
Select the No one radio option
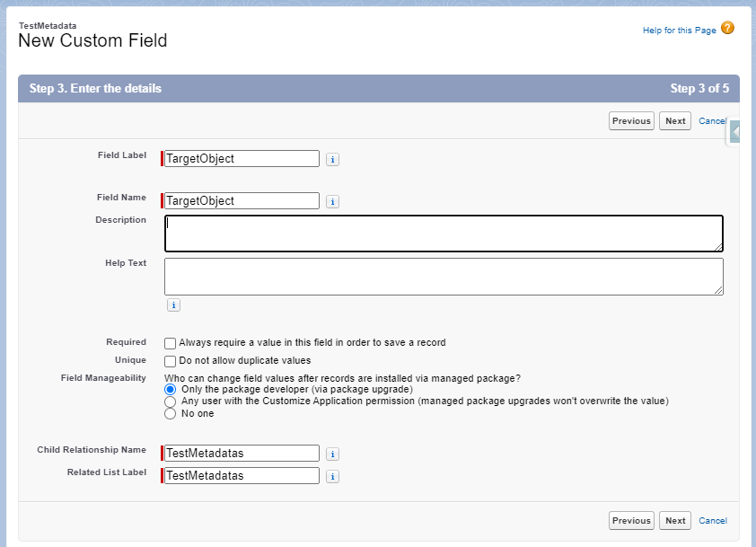(x=170, y=413)
